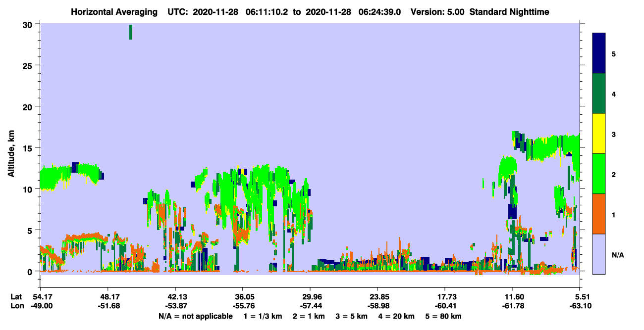Screen dimensions: 644x330
Task: Click longitude value -60.41
Action: 445,306
